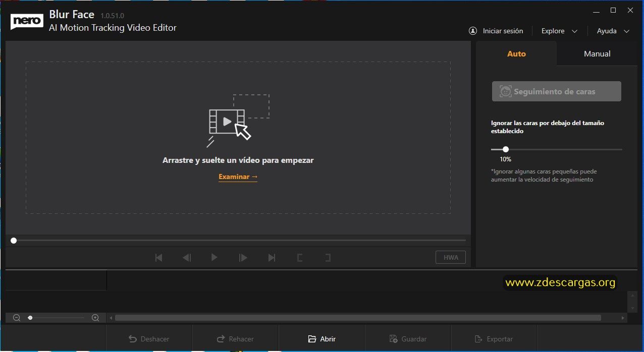Jump to the first frame

click(158, 258)
